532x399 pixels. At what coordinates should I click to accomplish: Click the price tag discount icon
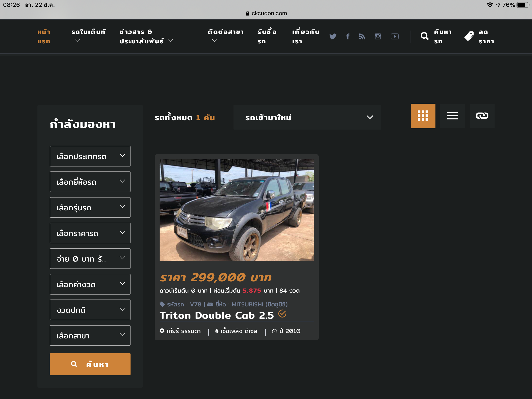(469, 36)
